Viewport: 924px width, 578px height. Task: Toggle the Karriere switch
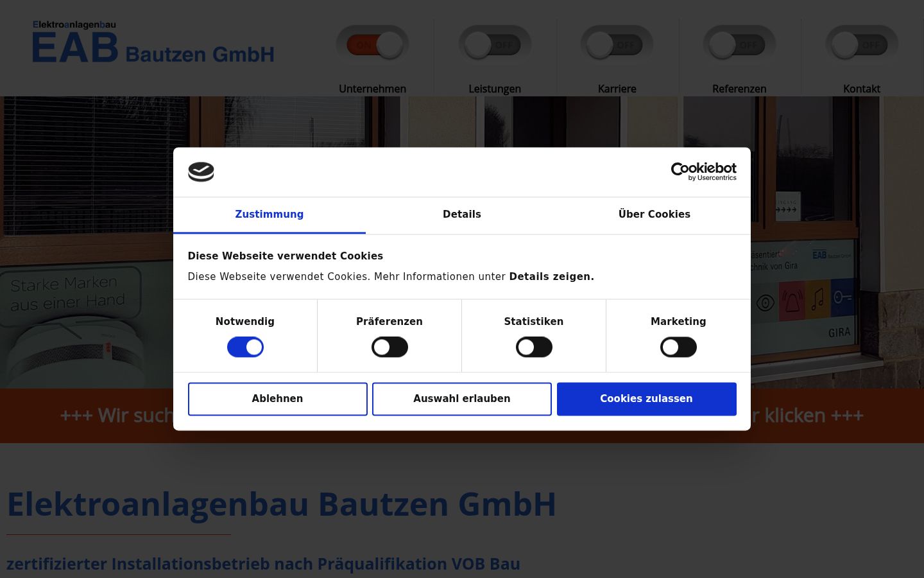coord(617,45)
